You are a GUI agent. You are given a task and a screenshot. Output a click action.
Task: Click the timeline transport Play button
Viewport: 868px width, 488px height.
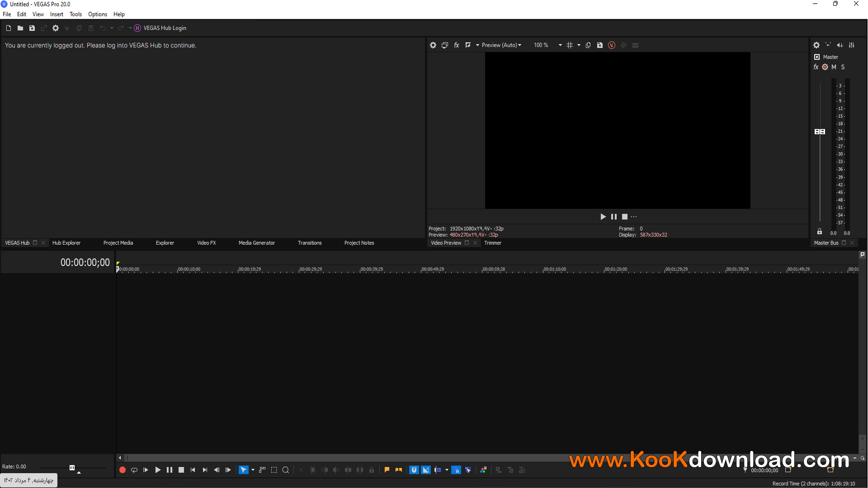pyautogui.click(x=158, y=470)
